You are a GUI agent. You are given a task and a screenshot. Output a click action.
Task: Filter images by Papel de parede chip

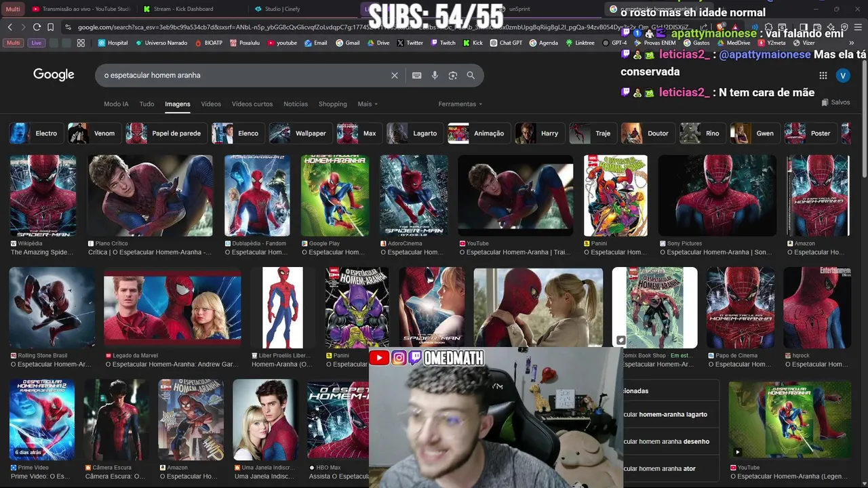[x=165, y=134]
